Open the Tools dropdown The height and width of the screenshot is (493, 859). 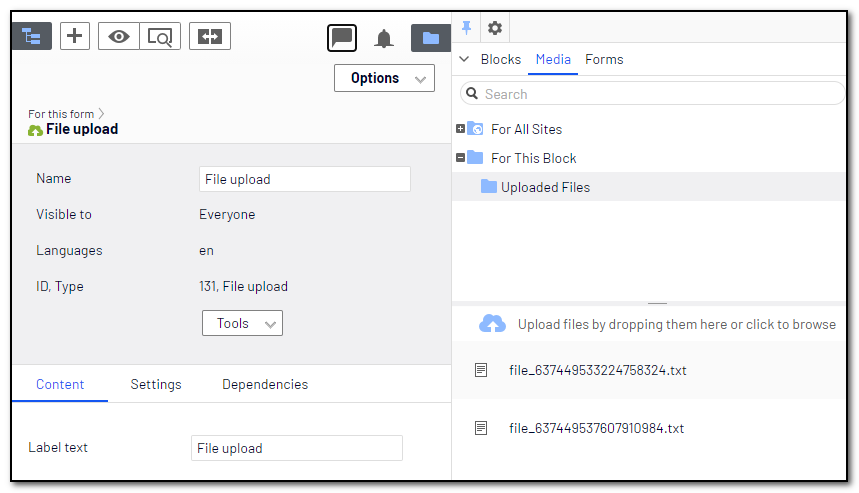242,323
